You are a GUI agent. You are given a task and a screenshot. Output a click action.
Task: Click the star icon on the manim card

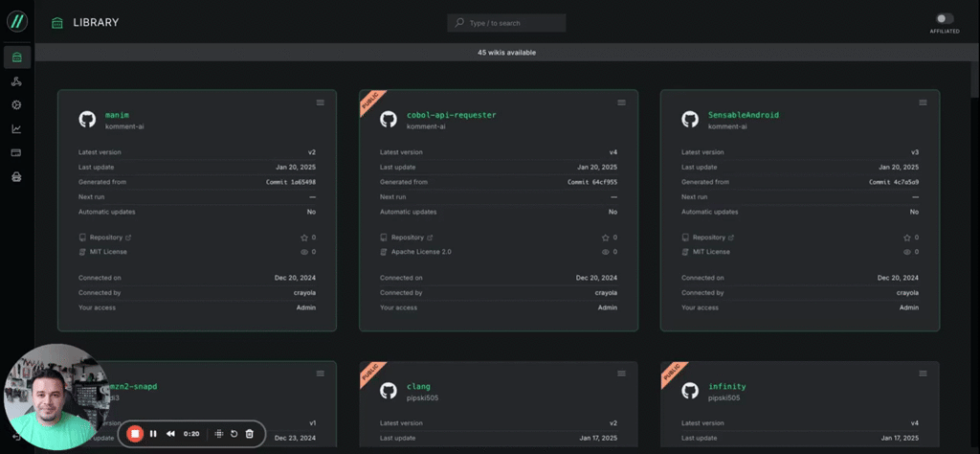coord(304,238)
